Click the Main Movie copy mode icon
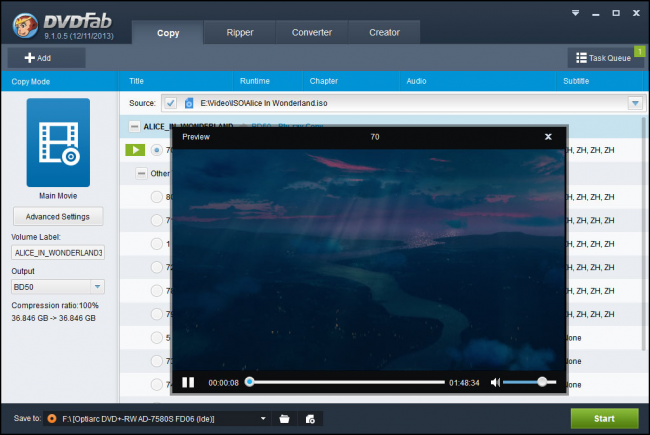 (58, 142)
